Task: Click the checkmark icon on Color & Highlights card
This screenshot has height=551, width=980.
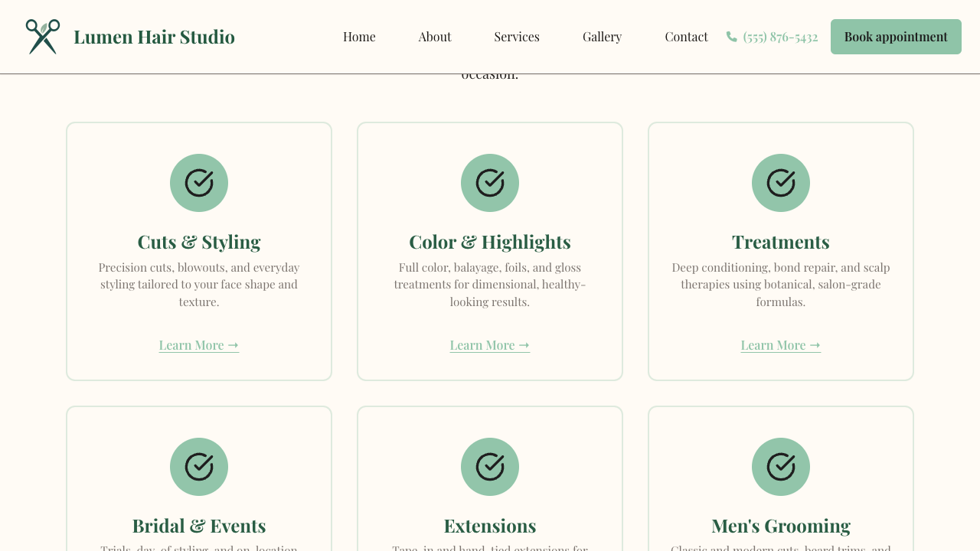Action: click(x=490, y=183)
